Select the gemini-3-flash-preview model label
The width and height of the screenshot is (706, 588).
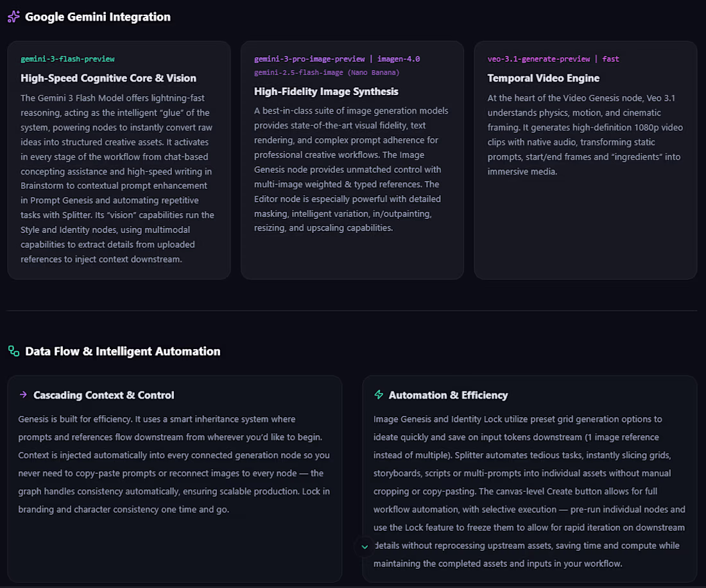click(67, 59)
